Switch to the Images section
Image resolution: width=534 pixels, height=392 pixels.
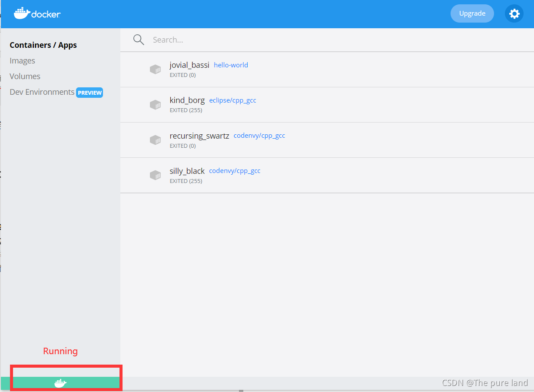(x=22, y=61)
